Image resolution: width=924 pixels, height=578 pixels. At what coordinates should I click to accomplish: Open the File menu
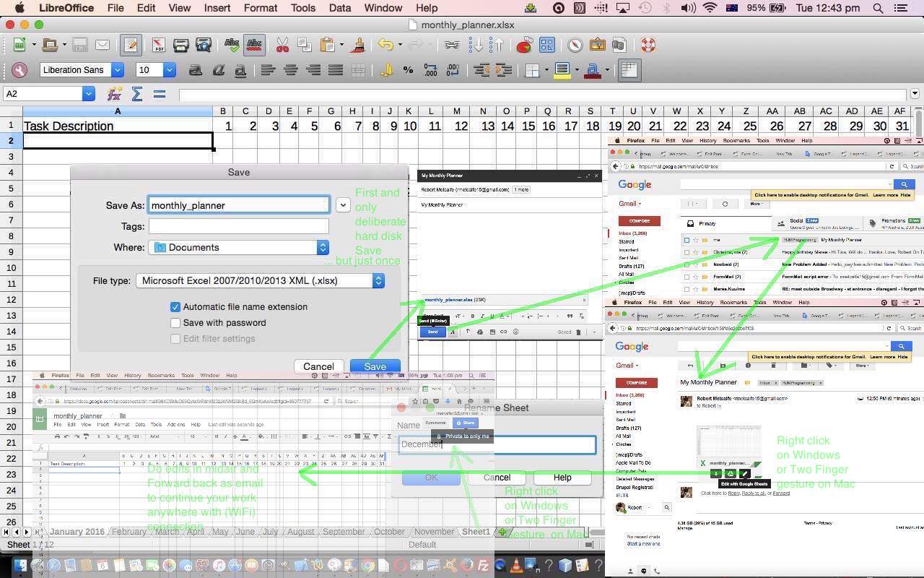tap(115, 8)
